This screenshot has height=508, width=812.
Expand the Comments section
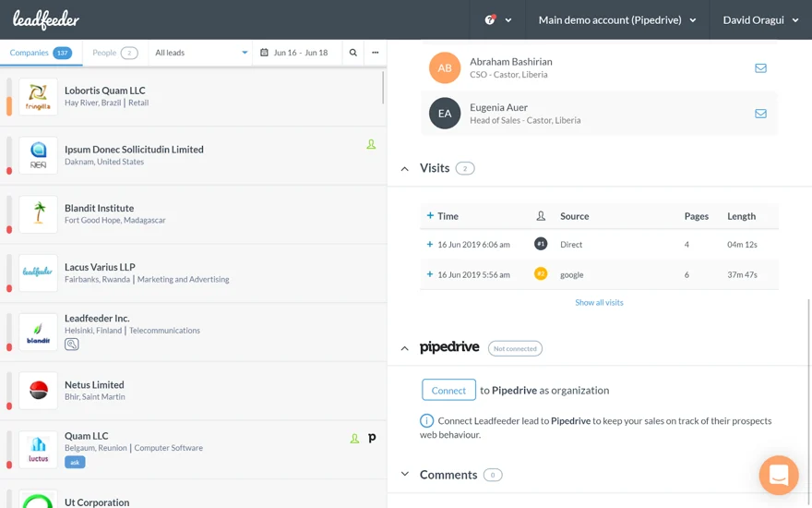(x=405, y=474)
